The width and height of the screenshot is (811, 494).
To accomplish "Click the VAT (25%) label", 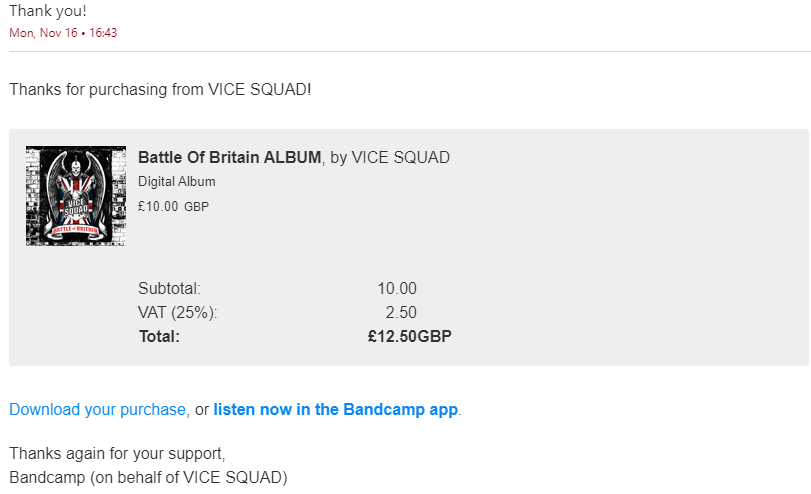I will (177, 312).
